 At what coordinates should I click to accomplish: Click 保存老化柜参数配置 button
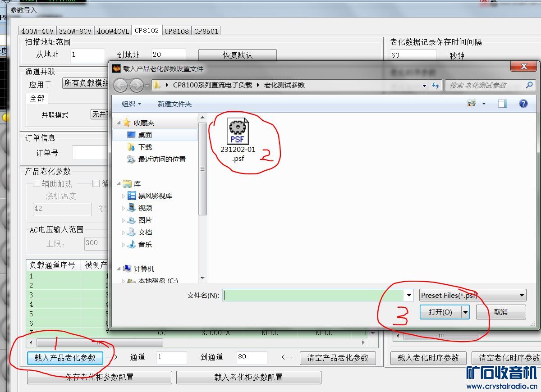click(x=100, y=377)
